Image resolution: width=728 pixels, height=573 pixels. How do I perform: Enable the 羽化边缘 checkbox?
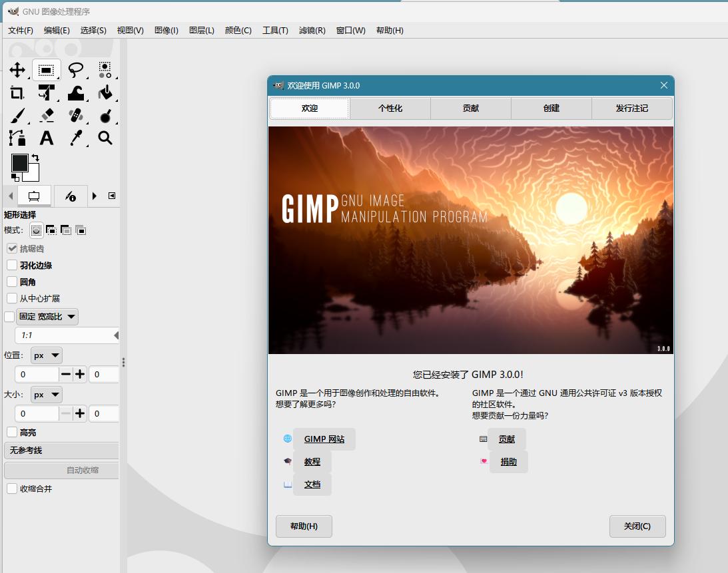[11, 265]
